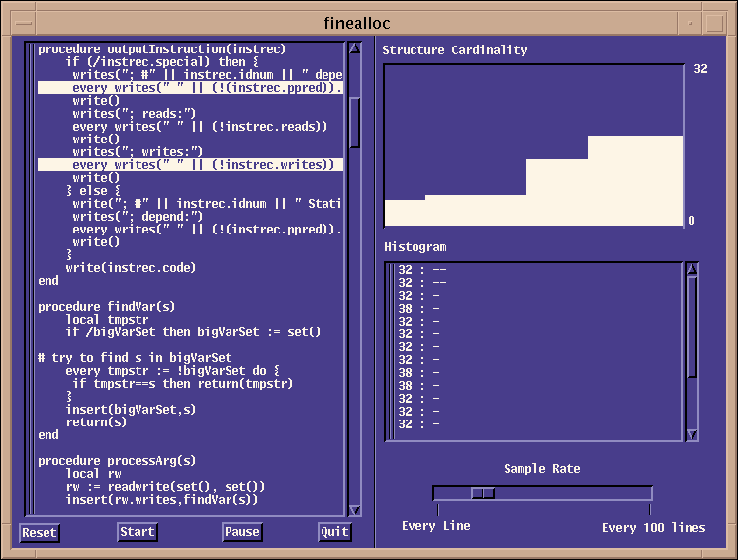Click the code panel scroll-down arrow
The image size is (738, 560).
355,509
